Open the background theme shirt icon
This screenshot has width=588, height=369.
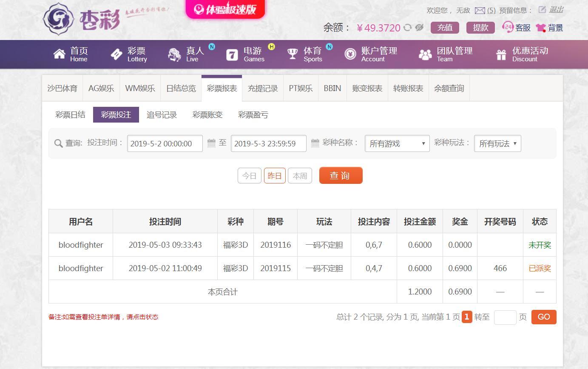coord(541,28)
